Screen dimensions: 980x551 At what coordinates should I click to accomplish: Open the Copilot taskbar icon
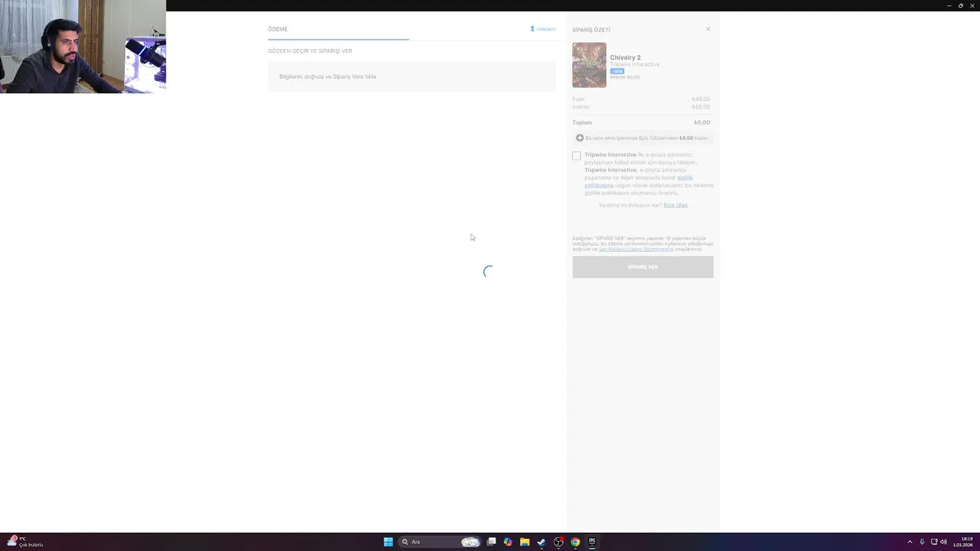(508, 542)
